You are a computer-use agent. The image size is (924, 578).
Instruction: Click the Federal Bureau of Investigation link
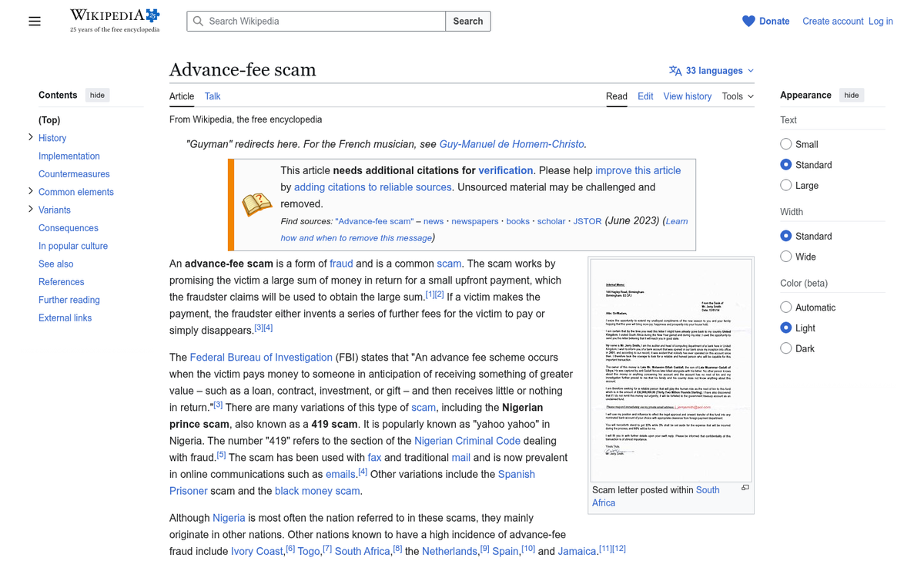pos(261,358)
